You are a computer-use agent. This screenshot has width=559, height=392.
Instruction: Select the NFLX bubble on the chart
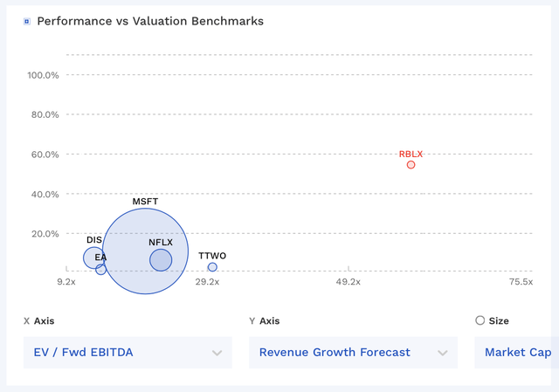161,259
